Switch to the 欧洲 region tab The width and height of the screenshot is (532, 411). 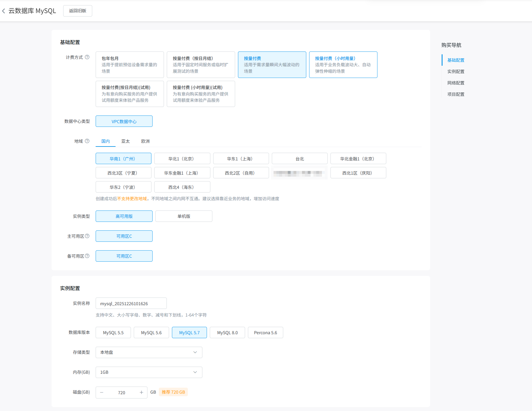click(145, 141)
